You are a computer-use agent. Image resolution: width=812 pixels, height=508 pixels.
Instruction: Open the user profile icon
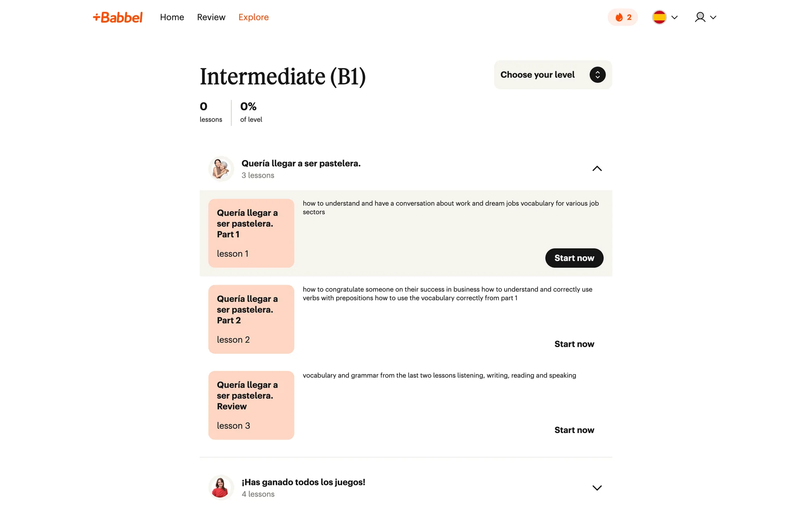(x=700, y=17)
